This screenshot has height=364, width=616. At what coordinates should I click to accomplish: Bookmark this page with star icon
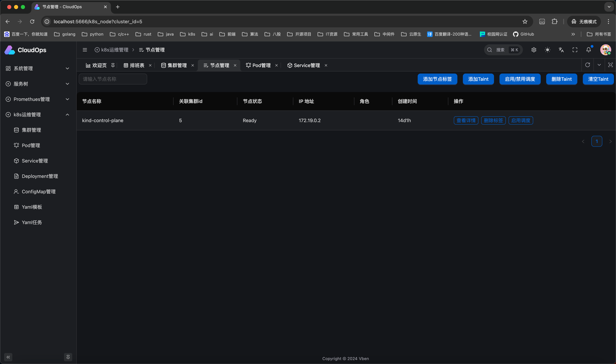[525, 22]
